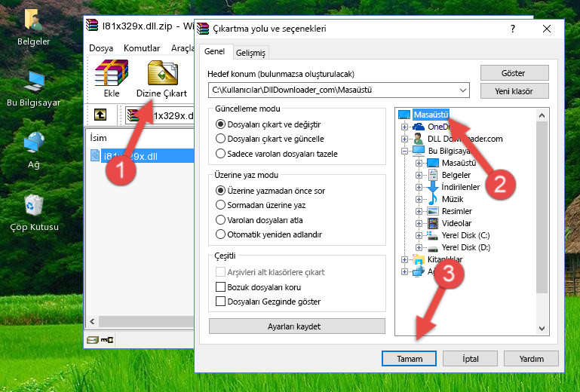Viewport: 580px width, 392px height.
Task: Click the Yeni klasör button
Action: [x=514, y=91]
